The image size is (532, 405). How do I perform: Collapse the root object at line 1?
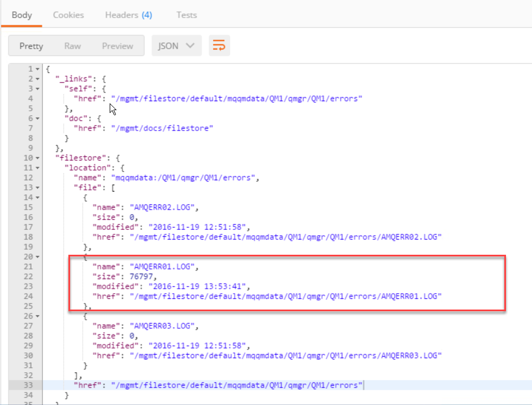pos(38,69)
